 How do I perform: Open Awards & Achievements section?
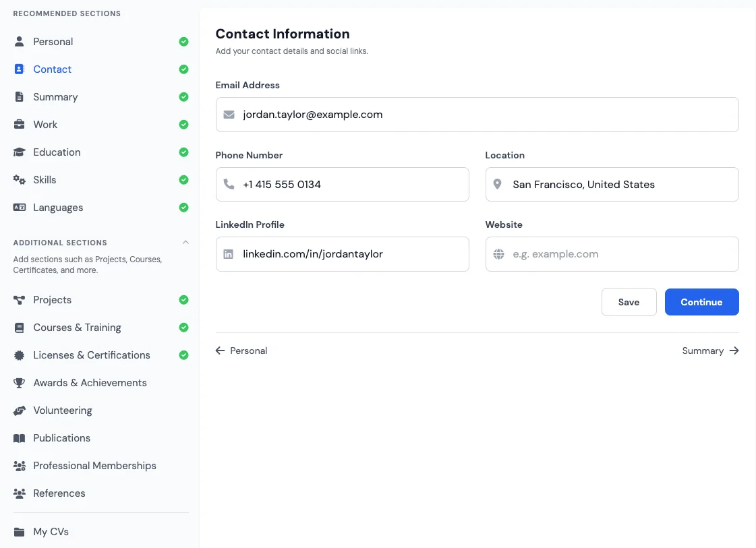pyautogui.click(x=100, y=383)
